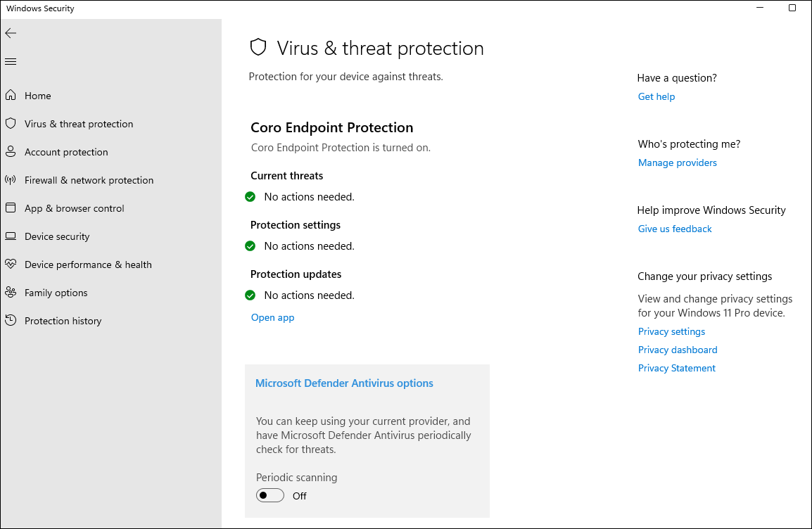Click the Account protection person icon
This screenshot has height=529, width=812.
point(11,152)
